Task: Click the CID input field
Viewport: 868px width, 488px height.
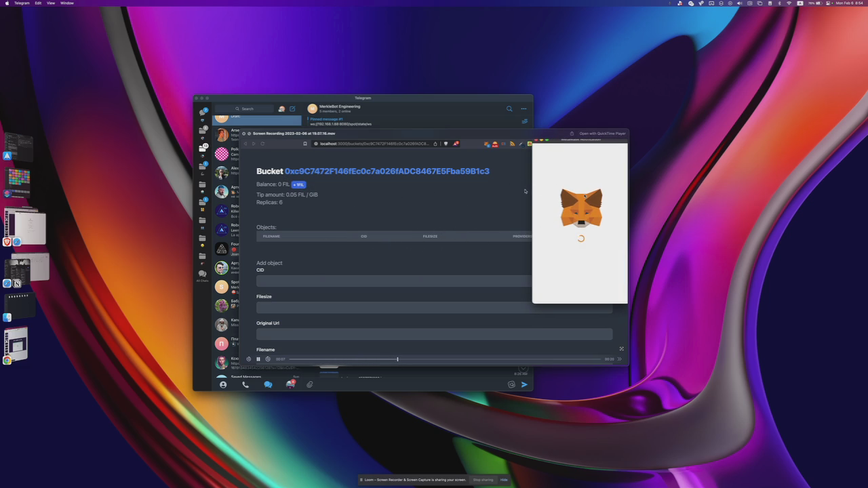Action: [x=393, y=281]
